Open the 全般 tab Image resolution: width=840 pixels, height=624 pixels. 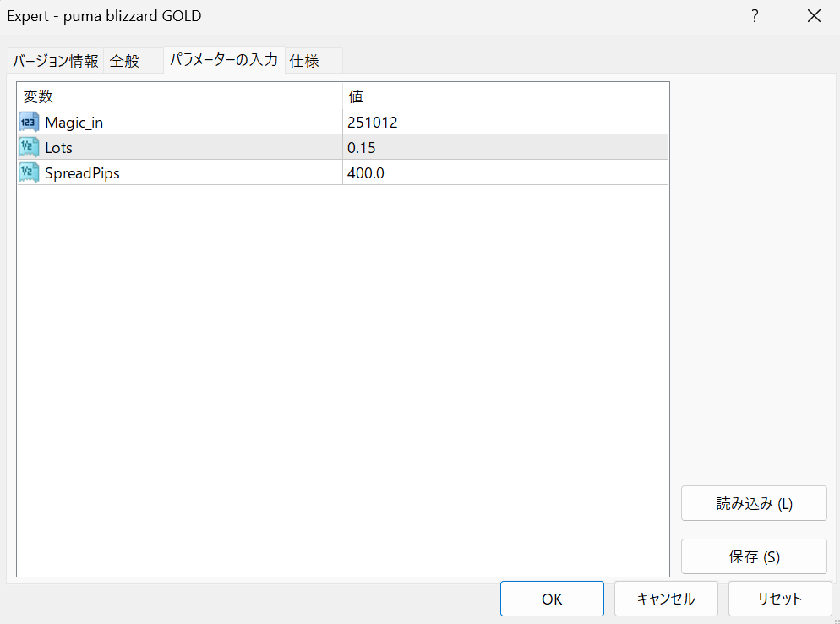tap(124, 61)
